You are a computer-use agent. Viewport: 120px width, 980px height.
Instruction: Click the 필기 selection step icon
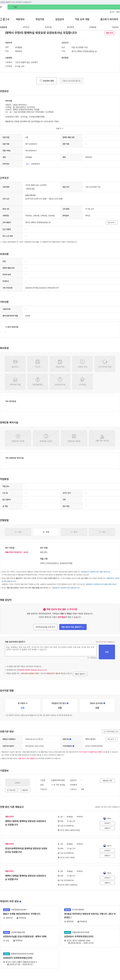(74, 532)
